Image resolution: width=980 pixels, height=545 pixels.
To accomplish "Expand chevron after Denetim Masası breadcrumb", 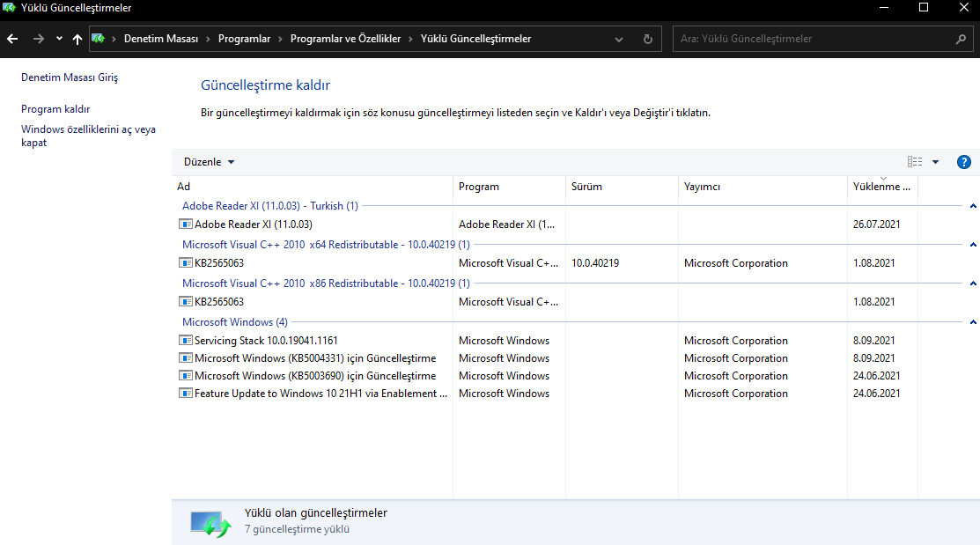I will [x=208, y=39].
